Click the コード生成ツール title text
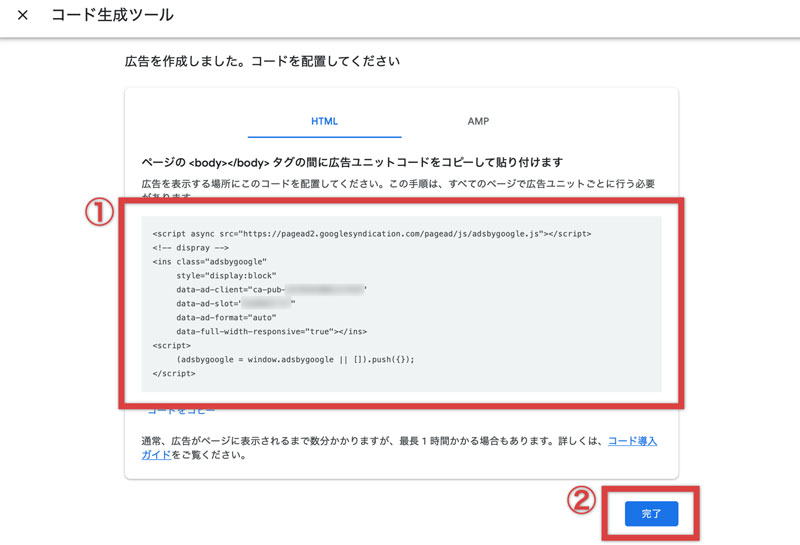The width and height of the screenshot is (800, 545). point(112,15)
